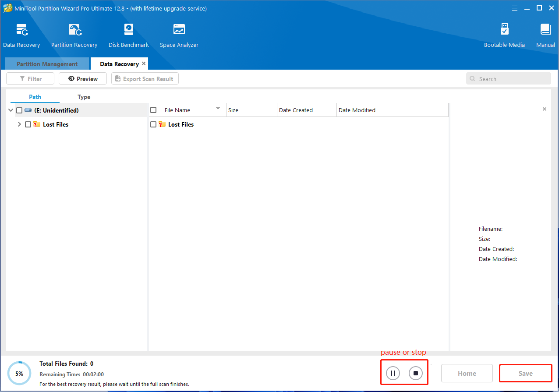
Task: Open the hamburger menu in title bar
Action: click(516, 8)
